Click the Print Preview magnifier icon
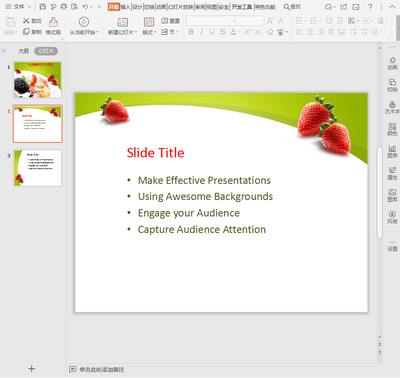 tap(74, 6)
